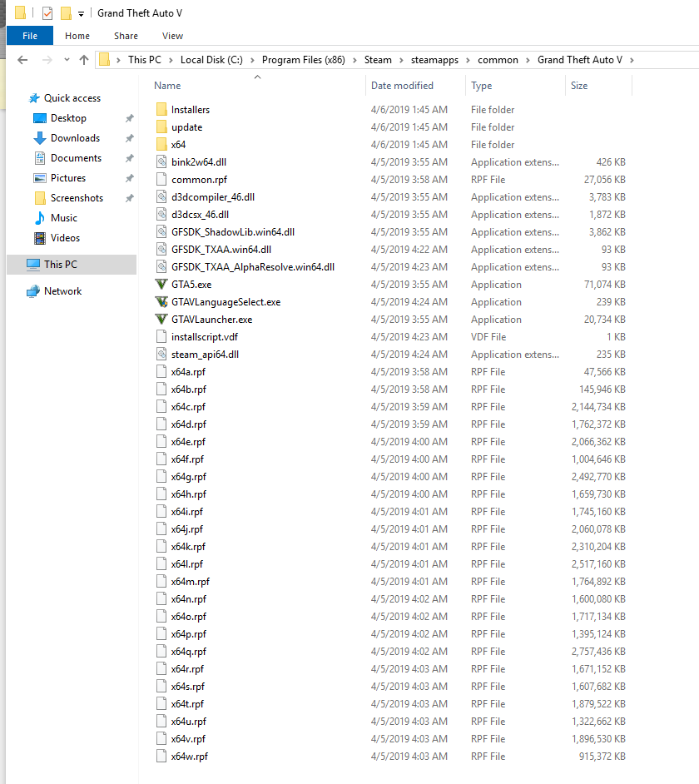
Task: Select file x64q.rpf
Action: click(x=189, y=652)
